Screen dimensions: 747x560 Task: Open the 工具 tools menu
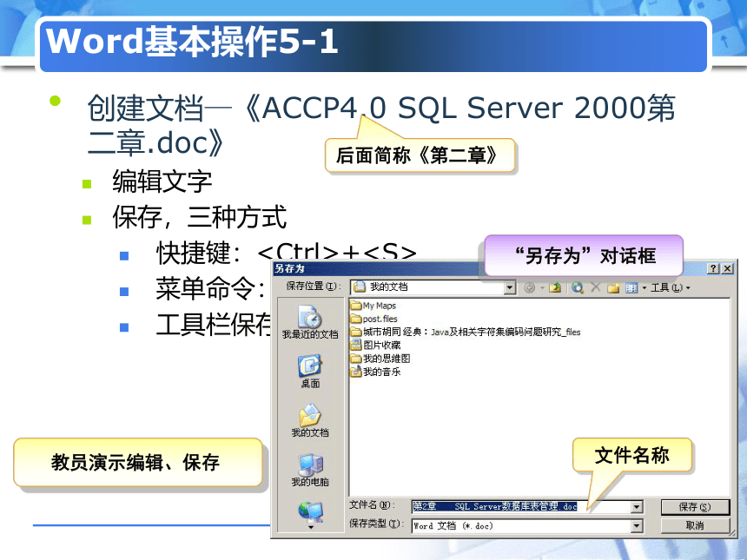tap(670, 287)
